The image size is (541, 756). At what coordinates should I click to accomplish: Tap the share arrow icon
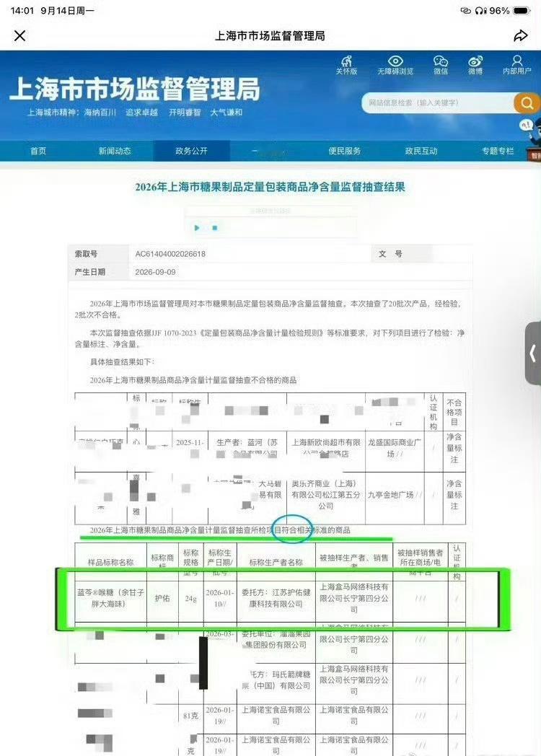521,35
